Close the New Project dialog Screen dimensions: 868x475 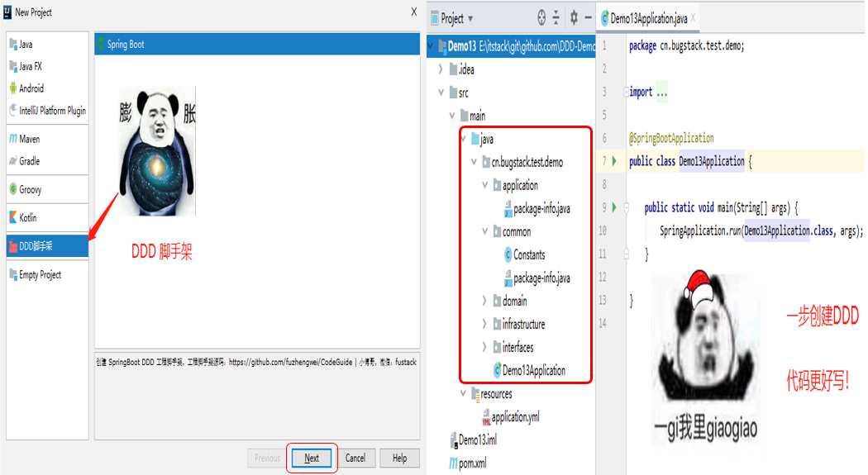click(414, 12)
